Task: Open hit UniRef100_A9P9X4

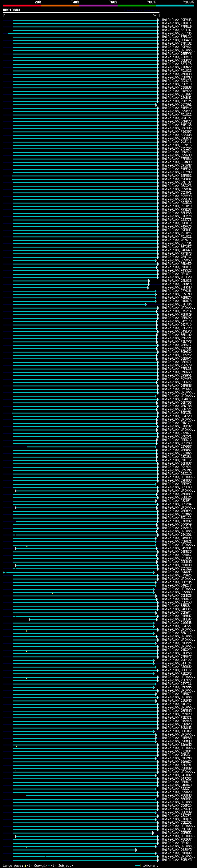Action: click(177, 47)
